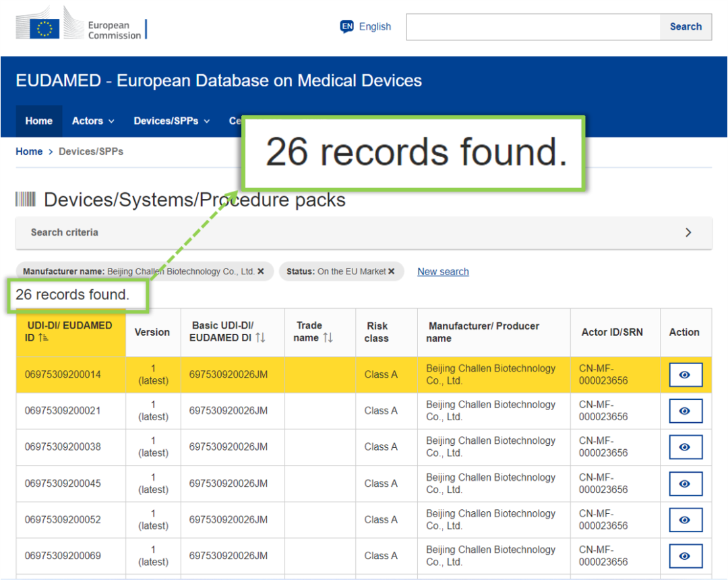
Task: Select cell 06975309200045
Action: (x=71, y=484)
